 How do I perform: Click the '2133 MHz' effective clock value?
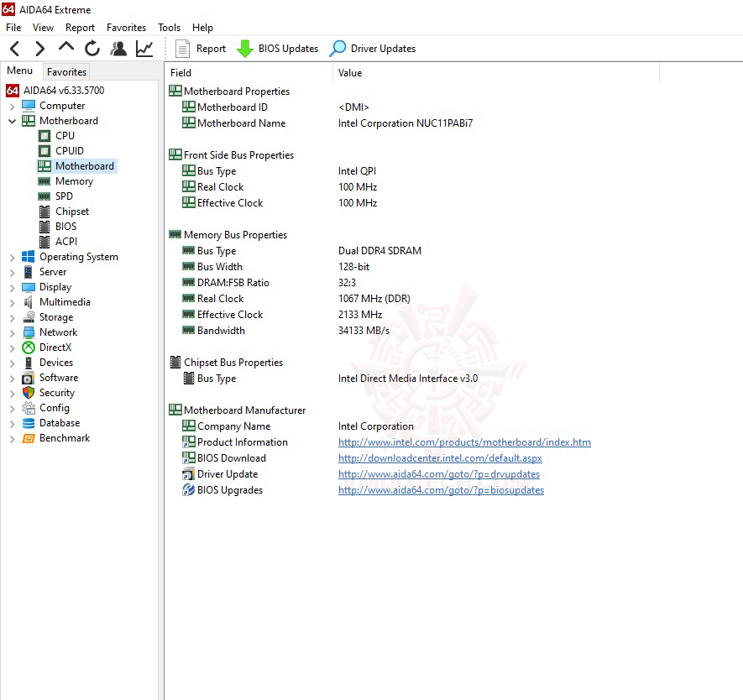pyautogui.click(x=360, y=315)
